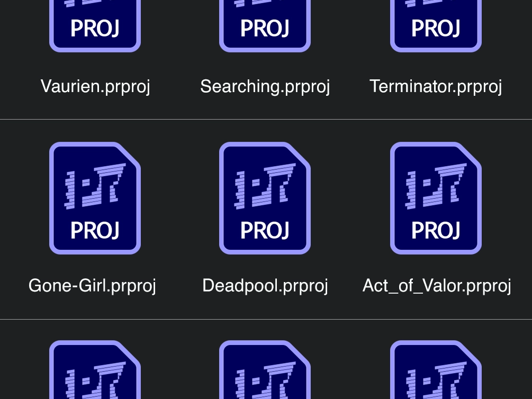Open the Deadpool.prproj project icon
Image resolution: width=532 pixels, height=399 pixels.
(x=265, y=198)
